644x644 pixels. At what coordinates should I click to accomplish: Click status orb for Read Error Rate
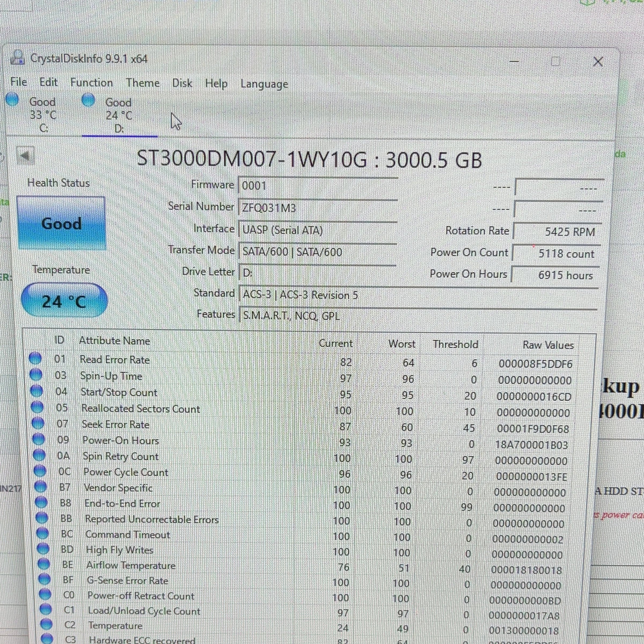pos(35,357)
